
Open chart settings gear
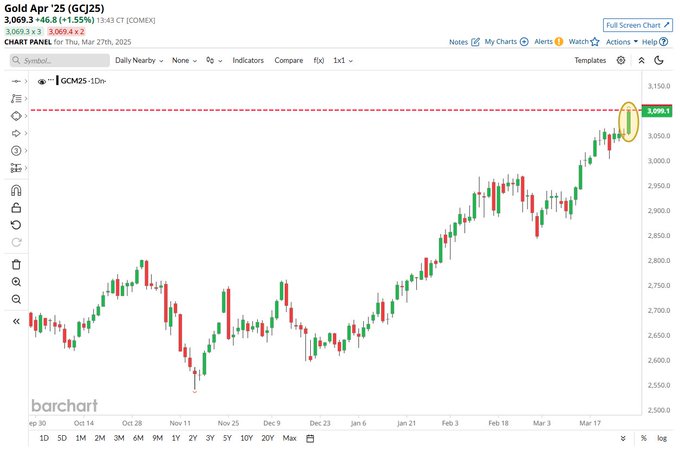tap(621, 60)
